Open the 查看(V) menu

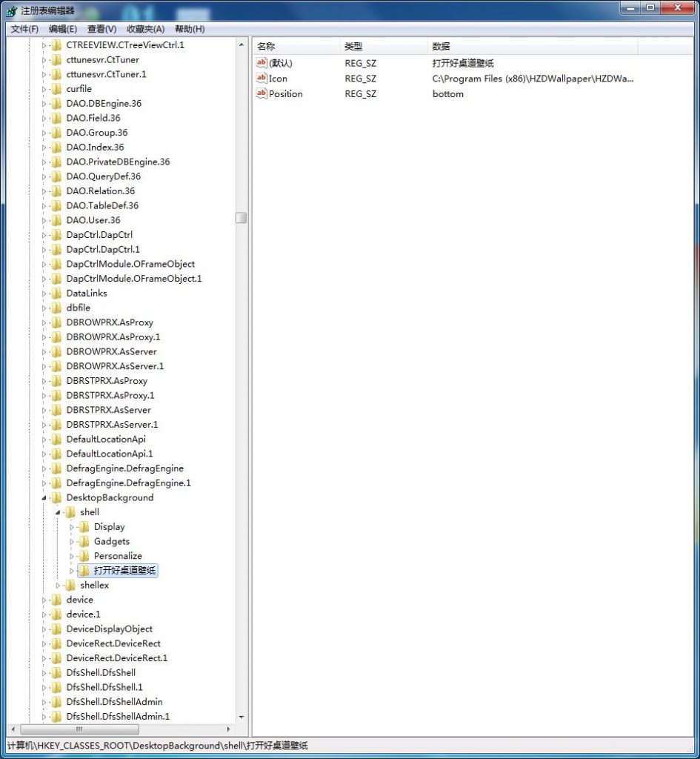tap(101, 29)
